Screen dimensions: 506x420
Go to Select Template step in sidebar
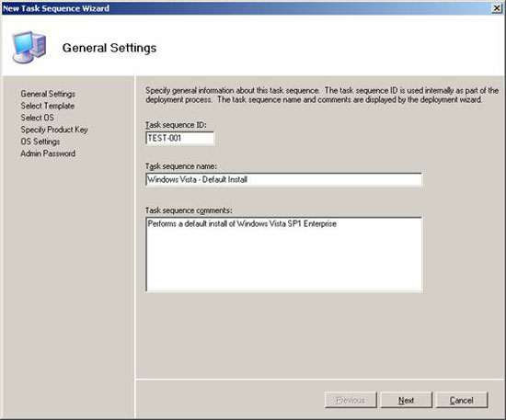point(48,106)
